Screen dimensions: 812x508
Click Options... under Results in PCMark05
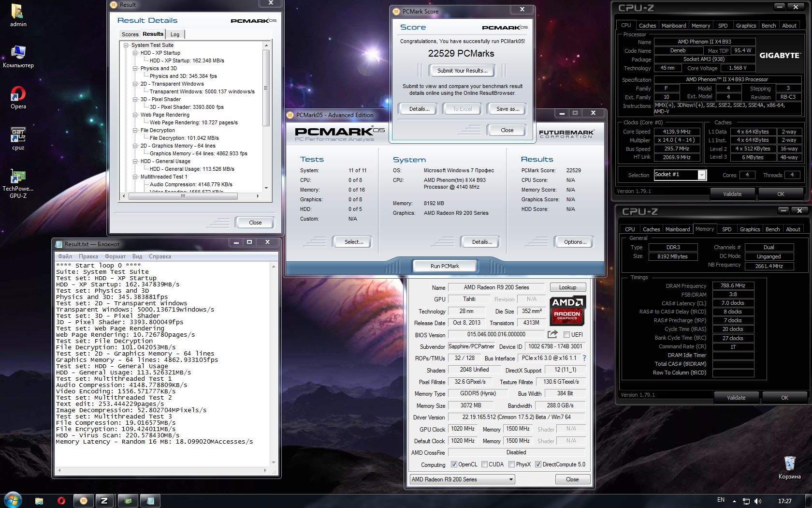(575, 242)
